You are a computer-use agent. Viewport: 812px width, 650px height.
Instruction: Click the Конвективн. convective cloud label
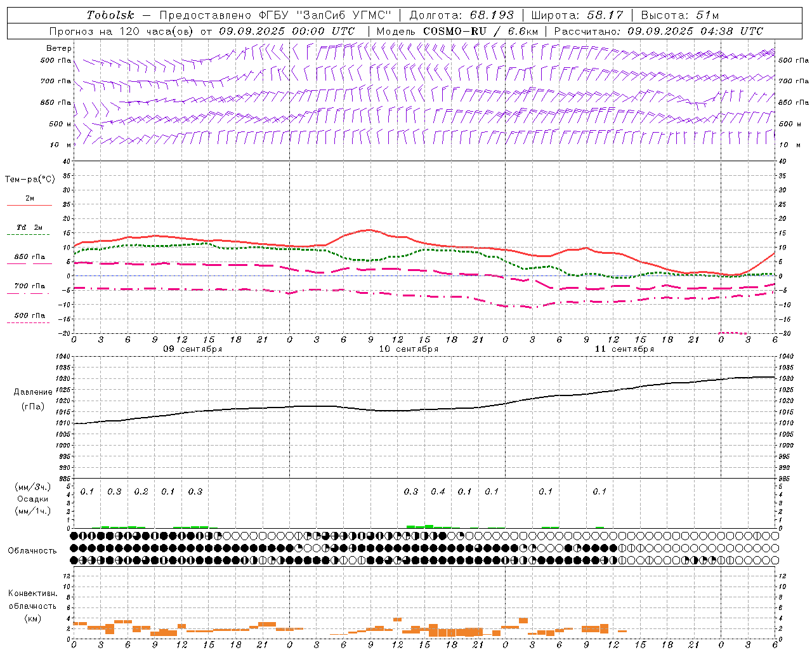point(32,594)
